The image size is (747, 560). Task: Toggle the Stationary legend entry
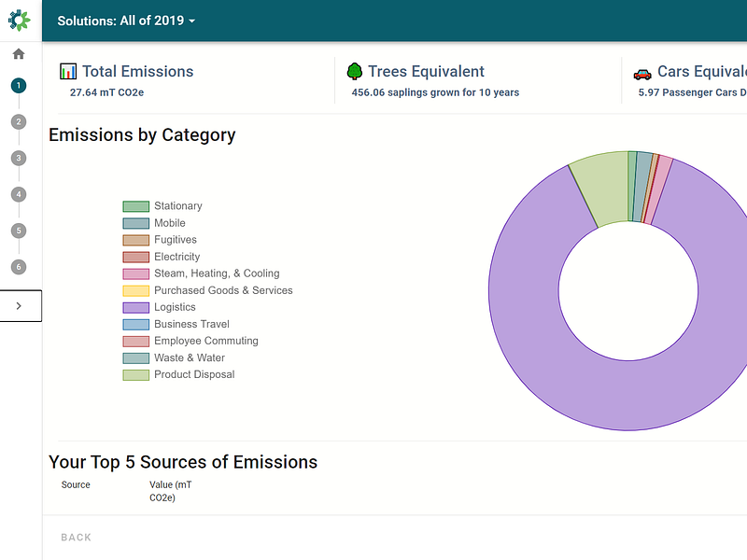(x=177, y=206)
